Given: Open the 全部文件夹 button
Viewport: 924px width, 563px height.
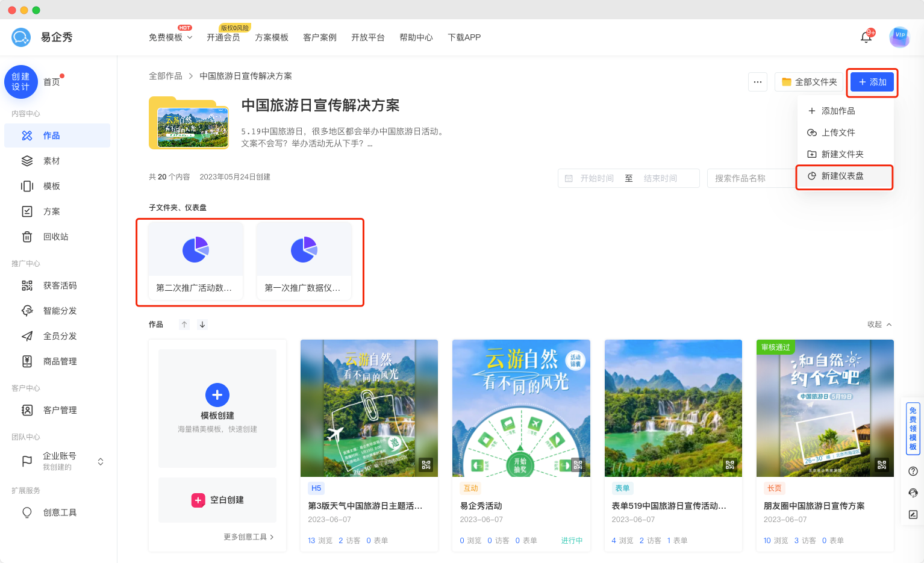Looking at the screenshot, I should click(x=809, y=82).
